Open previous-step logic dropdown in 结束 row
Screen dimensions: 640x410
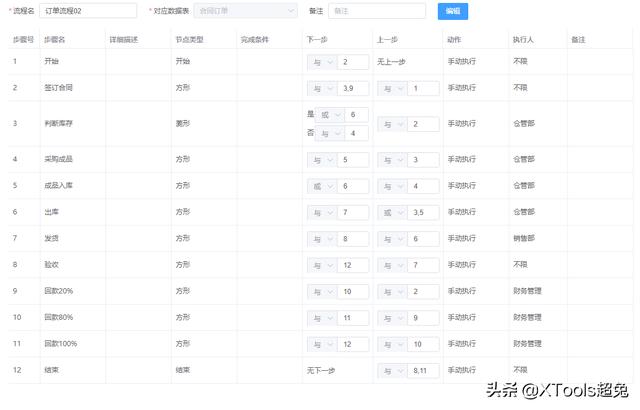coord(392,371)
